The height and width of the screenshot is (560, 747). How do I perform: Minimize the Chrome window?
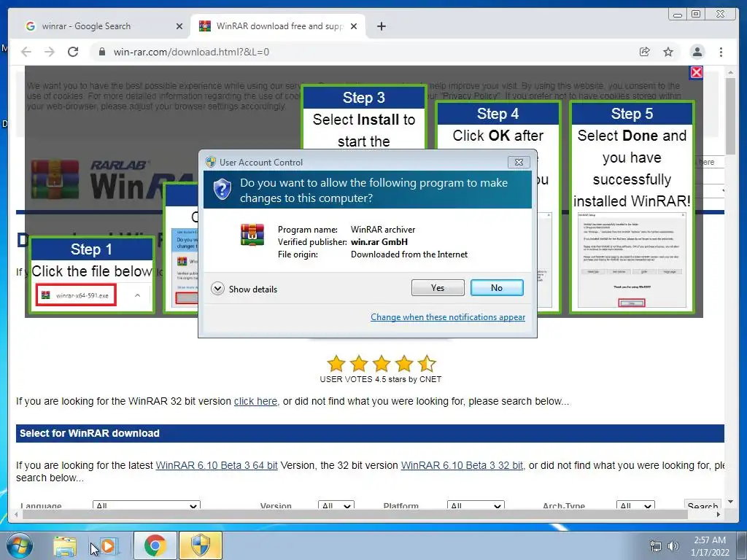[x=678, y=15]
